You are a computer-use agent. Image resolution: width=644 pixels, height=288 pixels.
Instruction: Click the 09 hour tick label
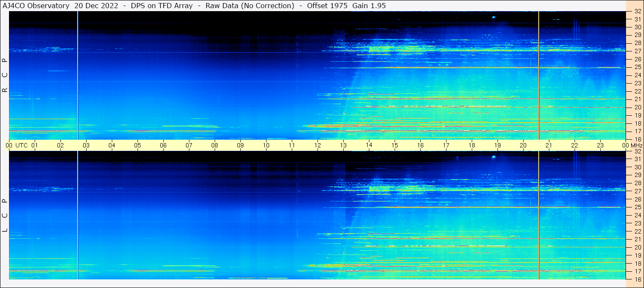(240, 145)
